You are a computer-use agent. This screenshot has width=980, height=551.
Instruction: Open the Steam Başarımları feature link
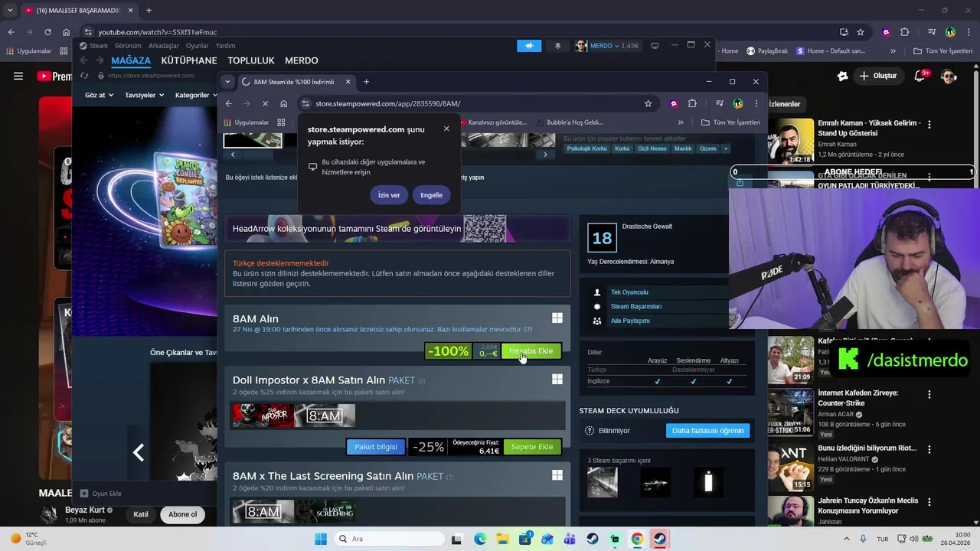coord(636,306)
